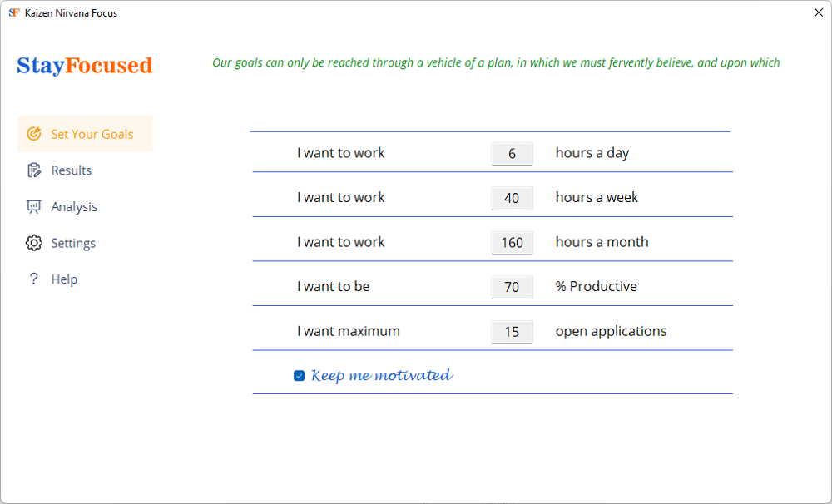Viewport: 832px width, 504px height.
Task: Click the Settings gear icon
Action: click(34, 243)
